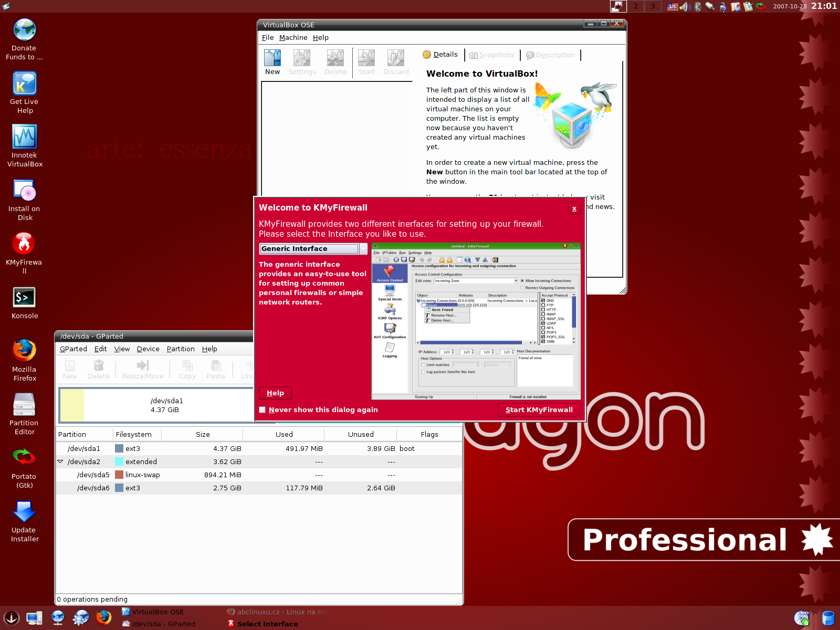Click Copy icon in GParted toolbar
This screenshot has height=630, width=840.
pos(187,369)
